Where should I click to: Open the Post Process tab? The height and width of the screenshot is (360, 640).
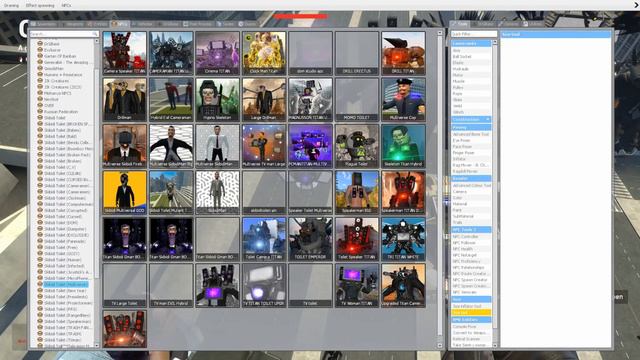(x=198, y=24)
